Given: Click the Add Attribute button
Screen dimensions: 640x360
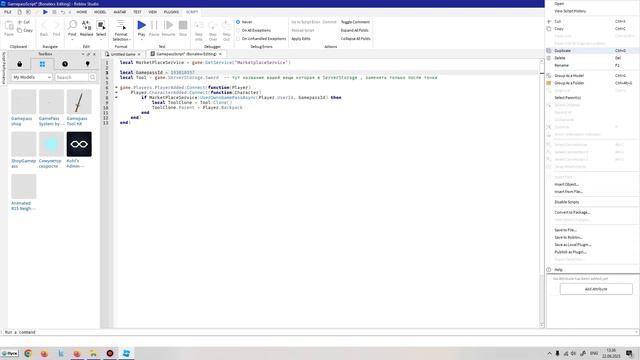Looking at the screenshot, I should [x=596, y=289].
